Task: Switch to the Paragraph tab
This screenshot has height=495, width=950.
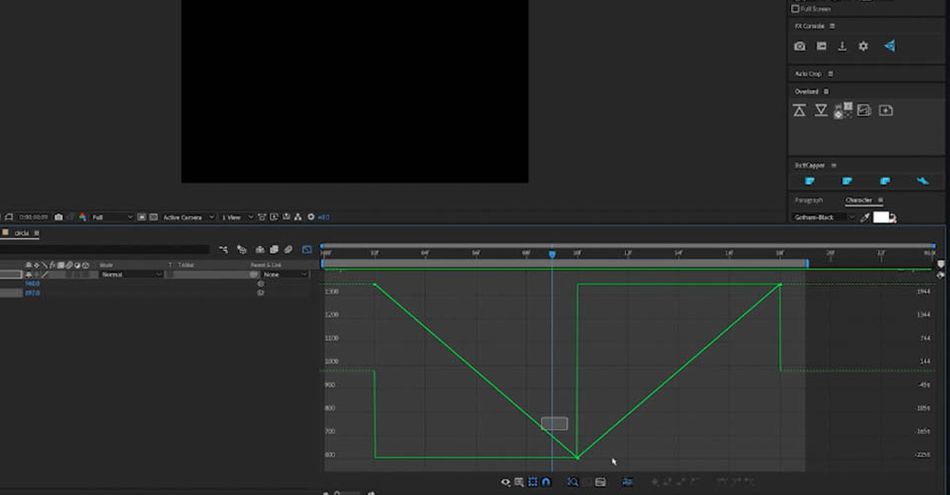Action: 809,200
